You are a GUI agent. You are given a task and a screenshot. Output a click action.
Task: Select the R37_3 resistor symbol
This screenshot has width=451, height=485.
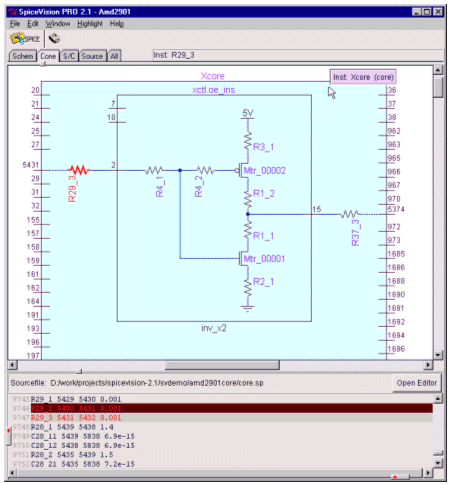350,214
